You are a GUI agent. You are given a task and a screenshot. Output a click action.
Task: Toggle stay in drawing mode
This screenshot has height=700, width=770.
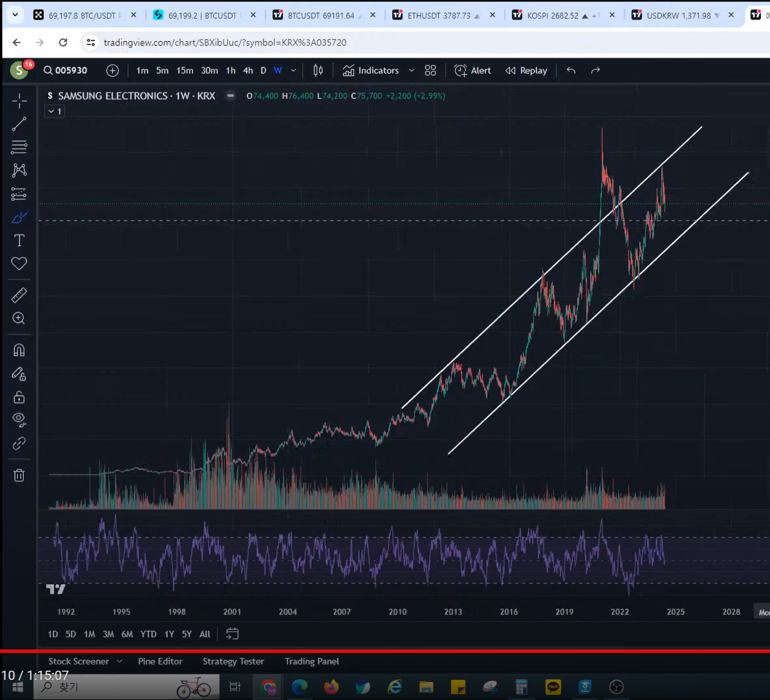click(19, 374)
